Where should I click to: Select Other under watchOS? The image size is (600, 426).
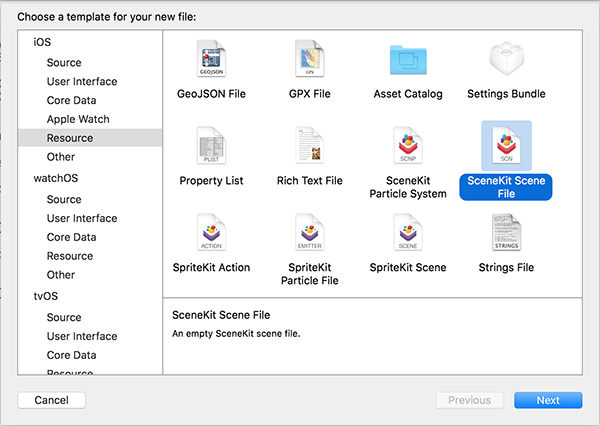[x=61, y=274]
